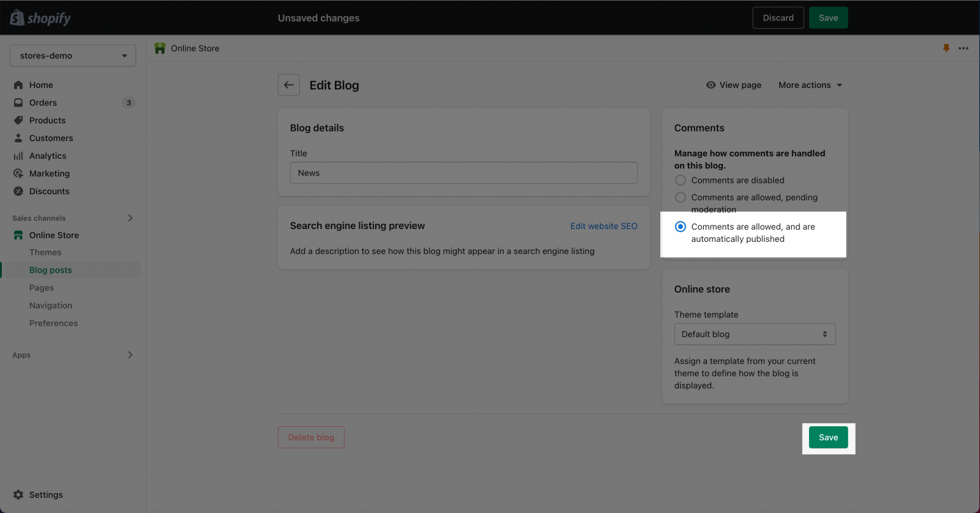Open Marketing in the sidebar
Image resolution: width=980 pixels, height=513 pixels.
coord(49,174)
